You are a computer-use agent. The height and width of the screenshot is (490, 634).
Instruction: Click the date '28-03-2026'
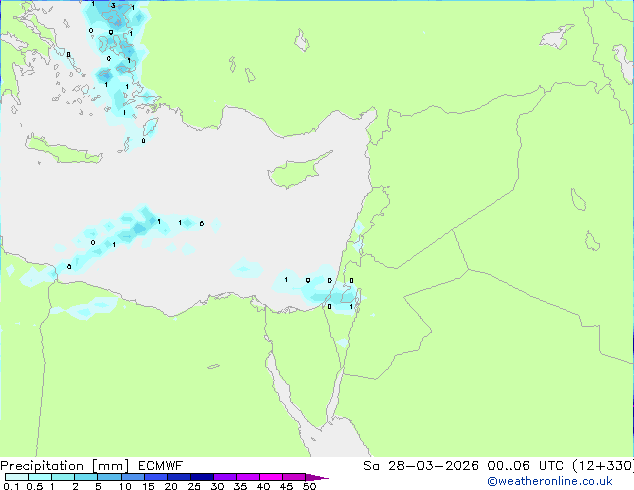click(x=433, y=466)
